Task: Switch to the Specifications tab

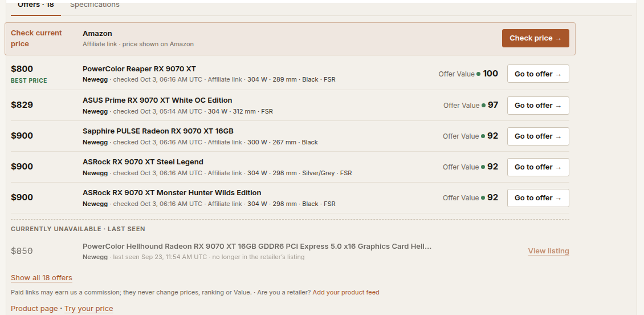Action: point(95,5)
